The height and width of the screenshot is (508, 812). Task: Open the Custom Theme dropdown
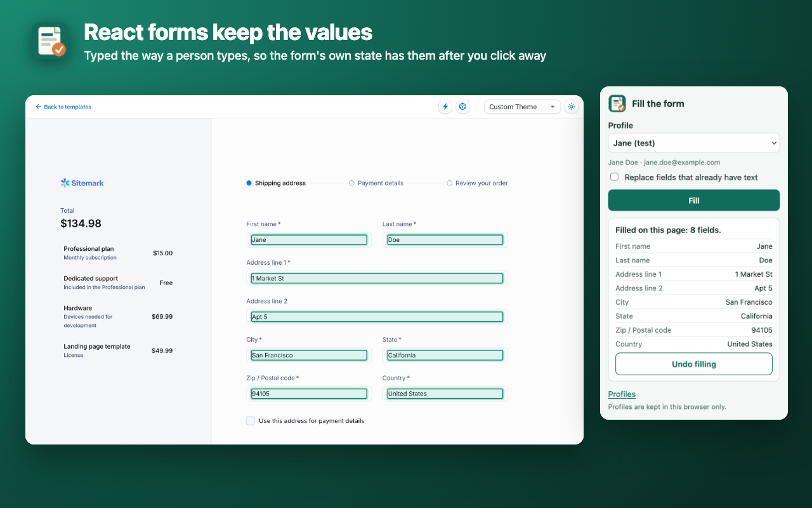pos(522,107)
